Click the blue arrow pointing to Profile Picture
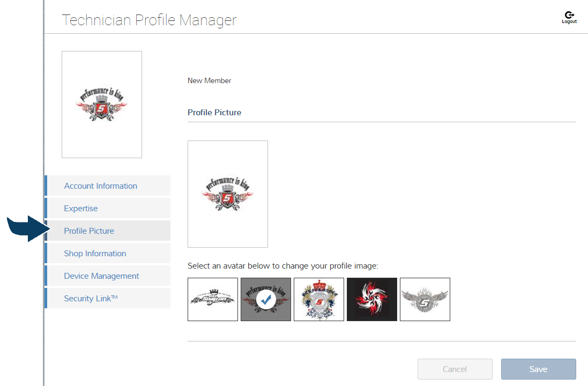The width and height of the screenshot is (588, 386). coord(28,228)
